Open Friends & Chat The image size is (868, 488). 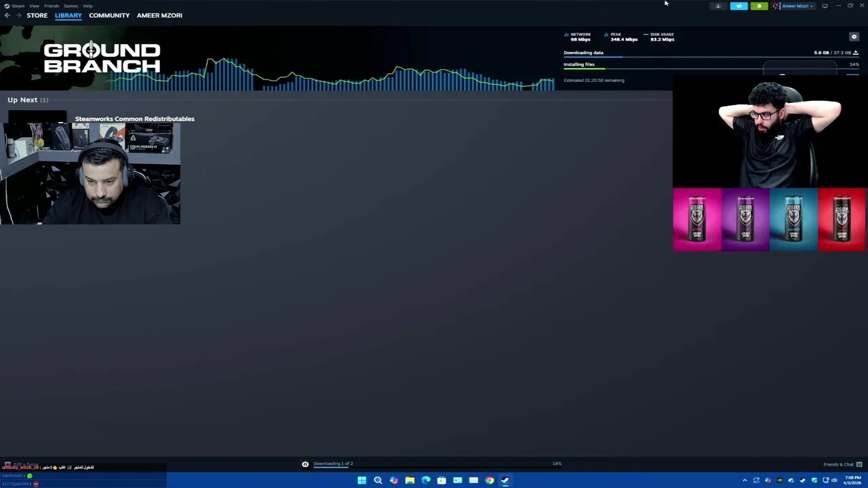click(842, 464)
